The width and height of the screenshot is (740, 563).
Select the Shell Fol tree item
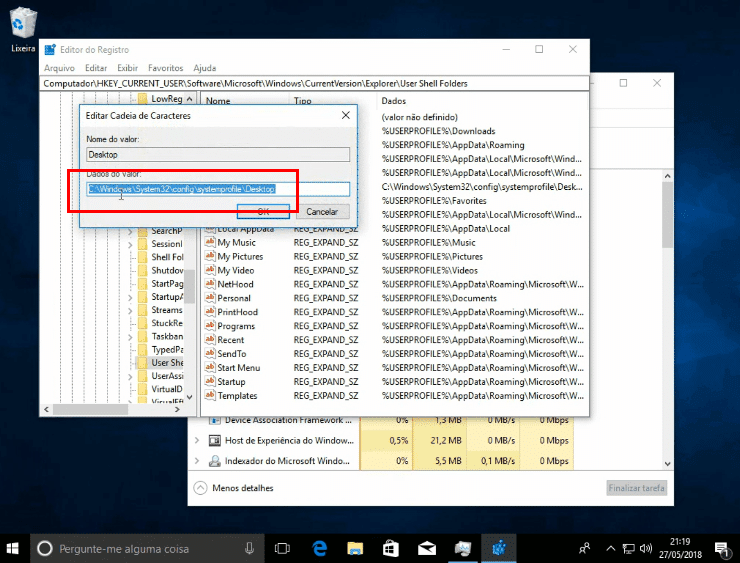(167, 257)
